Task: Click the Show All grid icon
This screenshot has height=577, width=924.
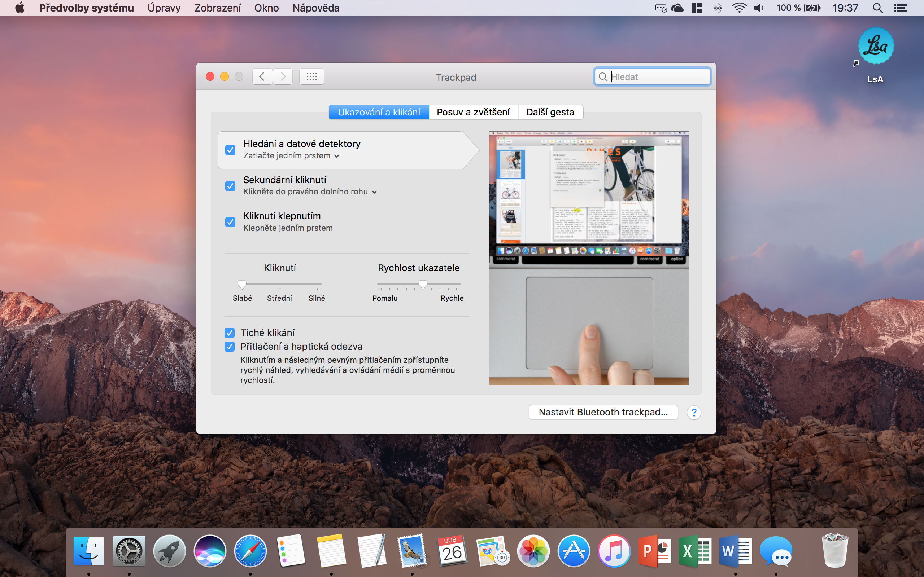Action: tap(311, 77)
